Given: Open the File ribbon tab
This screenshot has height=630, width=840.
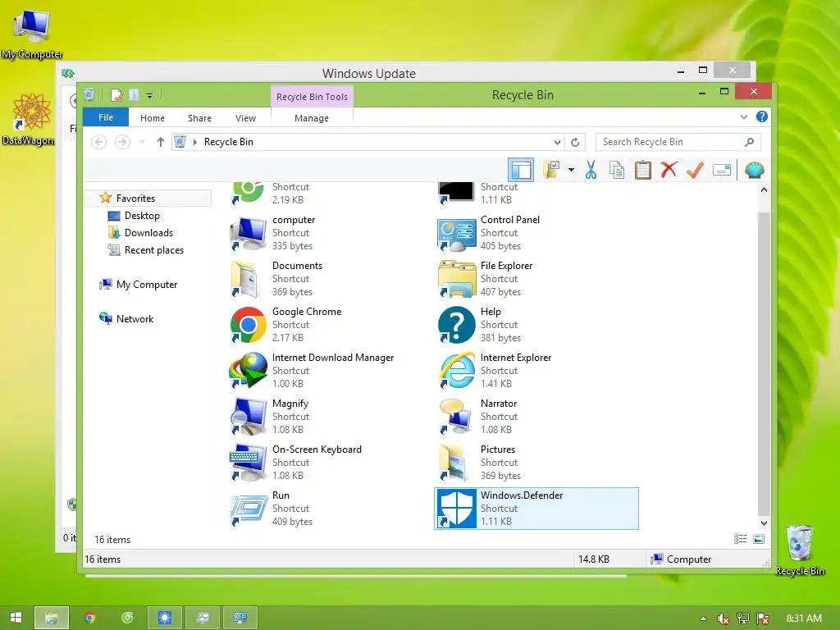Looking at the screenshot, I should click(x=106, y=117).
